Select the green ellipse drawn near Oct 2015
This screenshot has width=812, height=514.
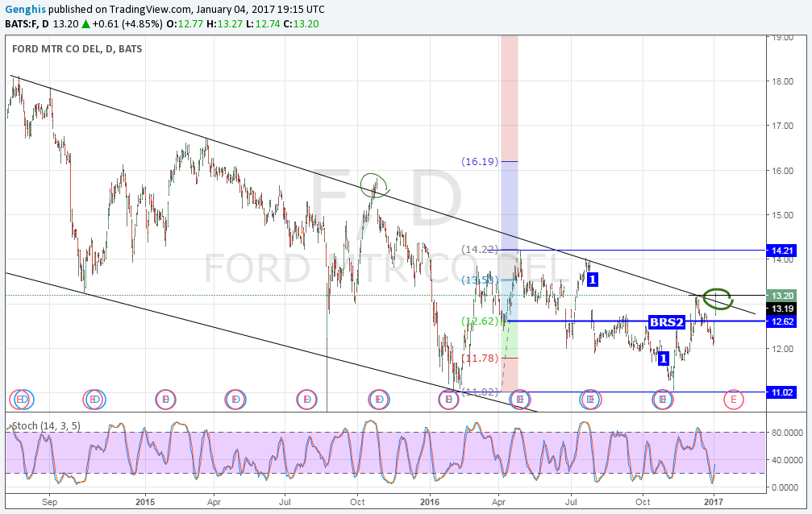pyautogui.click(x=374, y=185)
